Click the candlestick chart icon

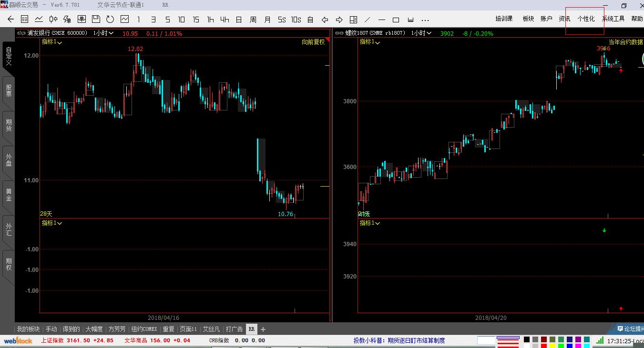tap(53, 20)
